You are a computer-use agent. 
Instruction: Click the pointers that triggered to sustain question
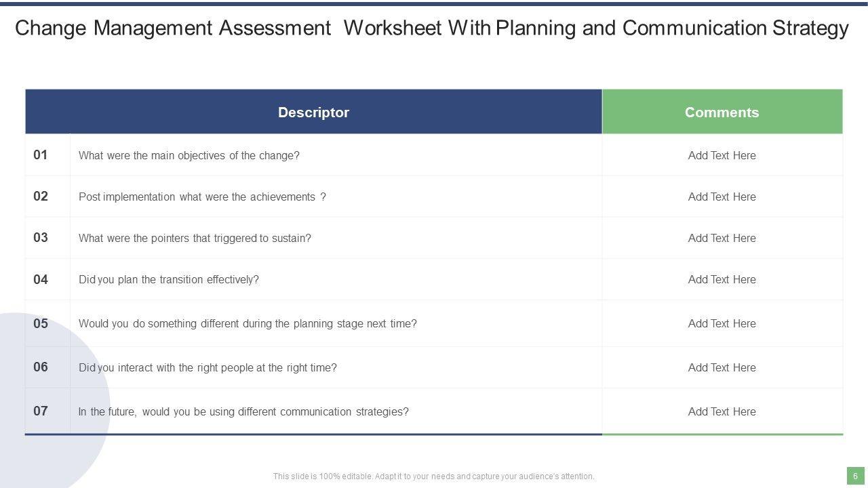click(x=195, y=238)
